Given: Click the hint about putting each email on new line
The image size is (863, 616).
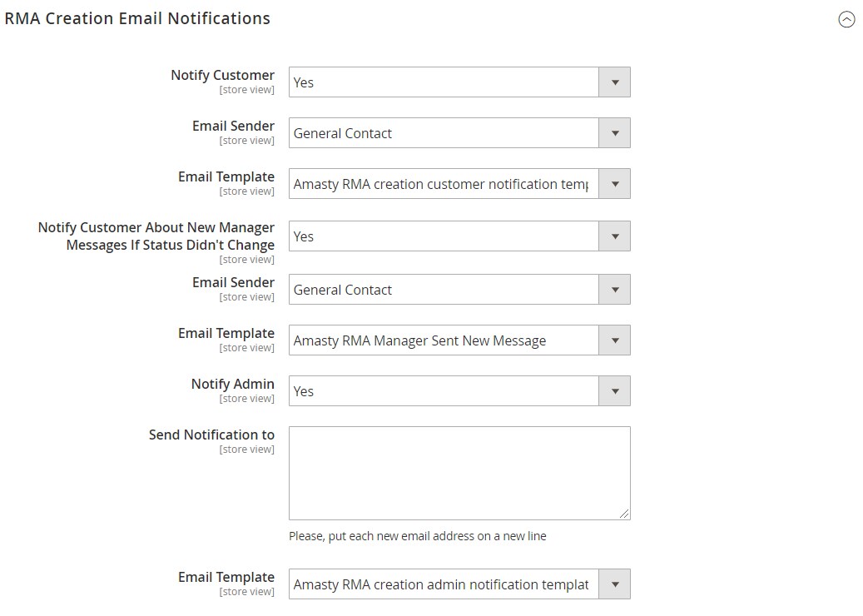Looking at the screenshot, I should pos(417,536).
